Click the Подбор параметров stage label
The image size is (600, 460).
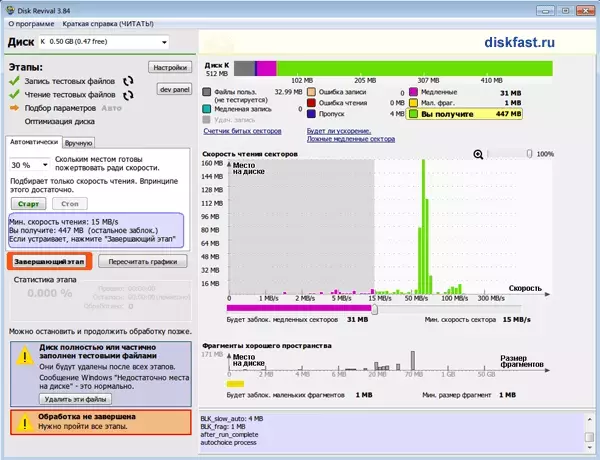(60, 108)
